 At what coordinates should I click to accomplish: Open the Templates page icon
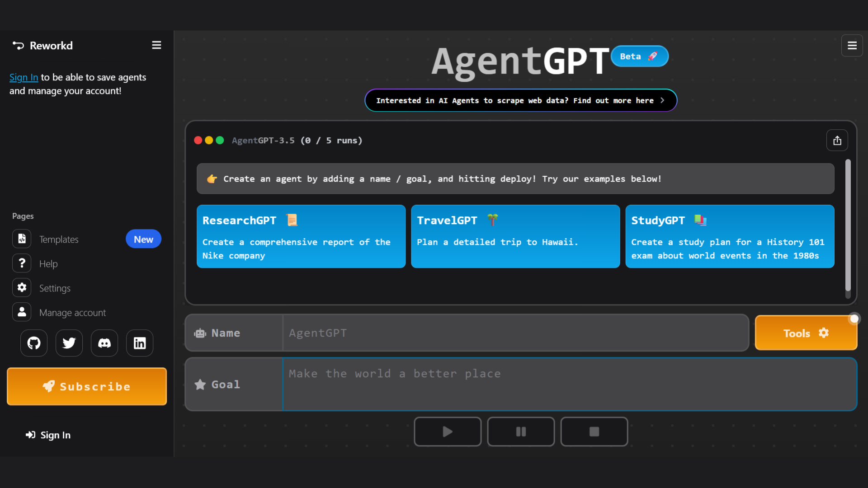click(22, 239)
